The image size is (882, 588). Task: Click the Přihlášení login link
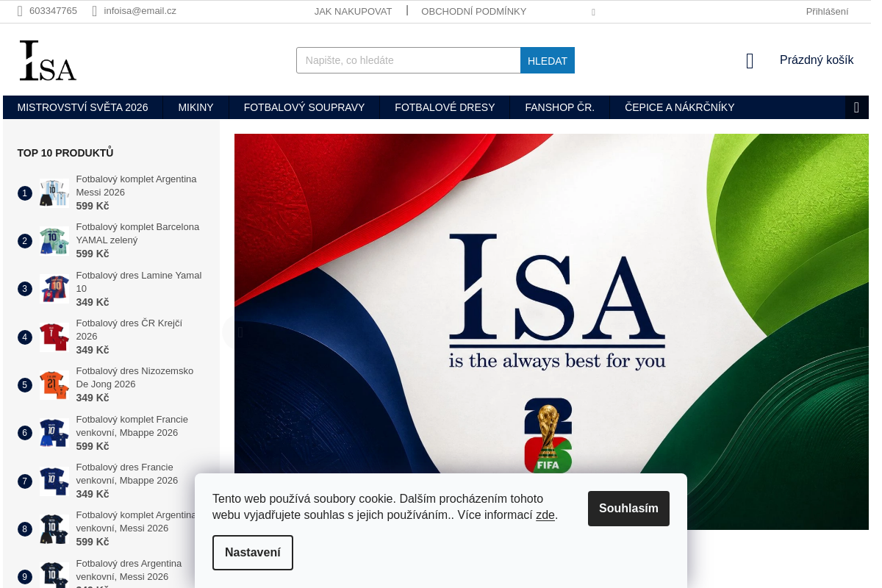point(827,12)
